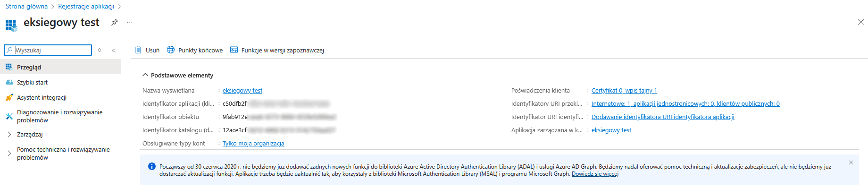Close the eksiegowy test blade
The width and height of the screenshot is (868, 188).
860,22
